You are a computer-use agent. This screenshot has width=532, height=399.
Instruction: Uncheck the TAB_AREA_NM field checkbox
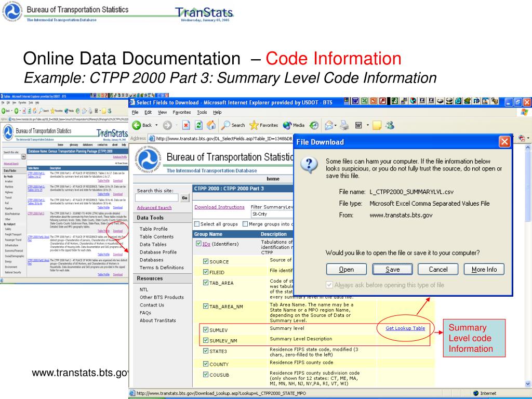[206, 306]
